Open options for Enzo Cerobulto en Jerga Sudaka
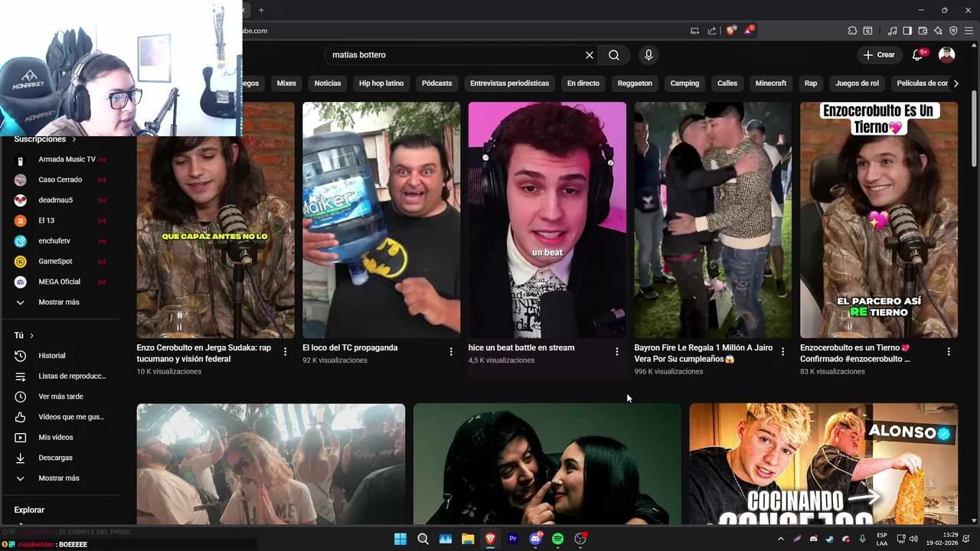 pos(285,352)
